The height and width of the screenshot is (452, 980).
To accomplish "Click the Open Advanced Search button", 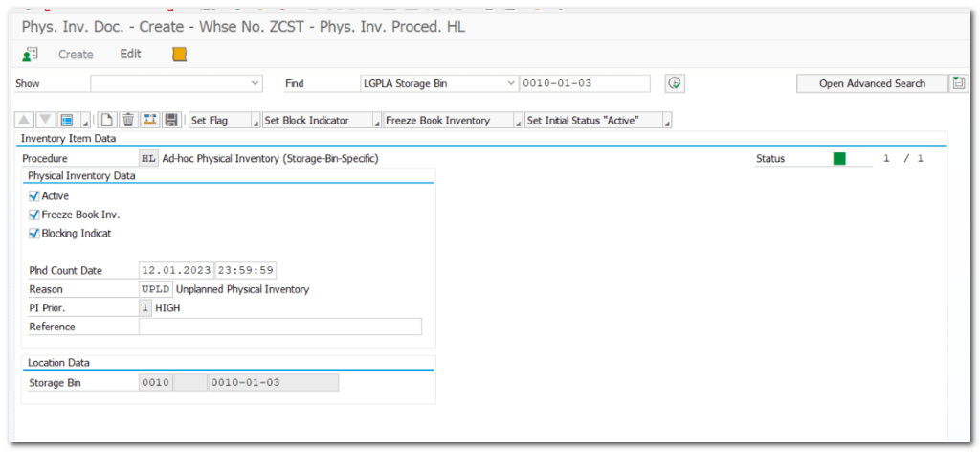I will pyautogui.click(x=871, y=83).
